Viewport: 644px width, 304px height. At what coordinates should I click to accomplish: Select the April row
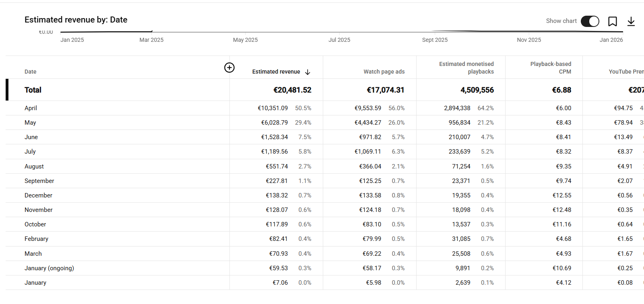click(x=31, y=108)
